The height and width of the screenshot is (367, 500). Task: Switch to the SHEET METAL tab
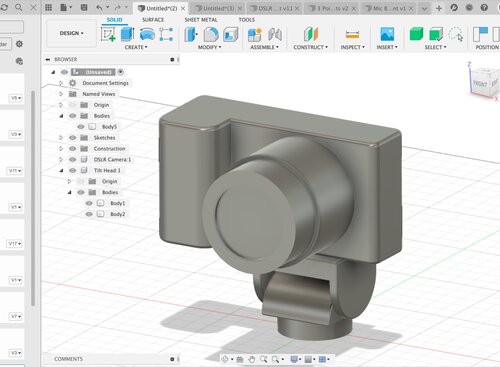201,20
